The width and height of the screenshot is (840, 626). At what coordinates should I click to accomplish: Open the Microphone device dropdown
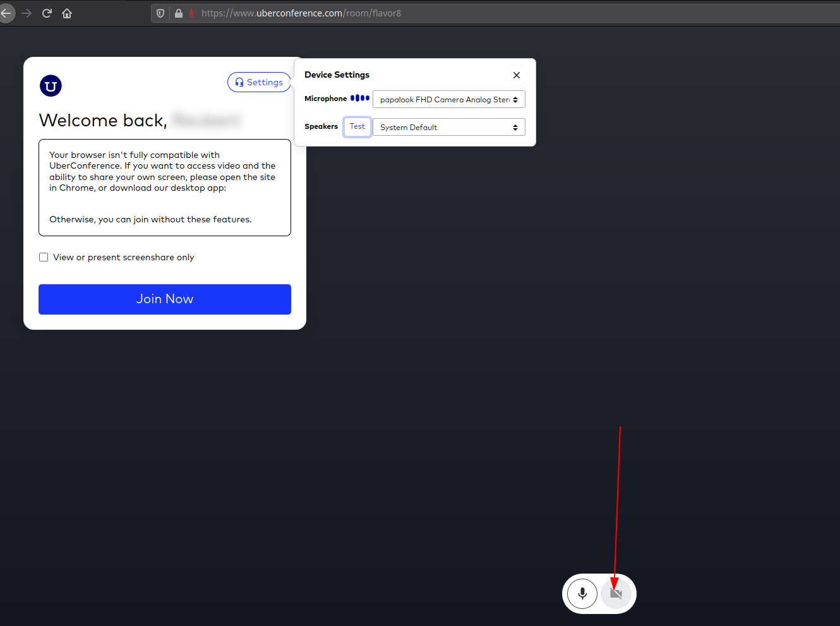pos(448,100)
